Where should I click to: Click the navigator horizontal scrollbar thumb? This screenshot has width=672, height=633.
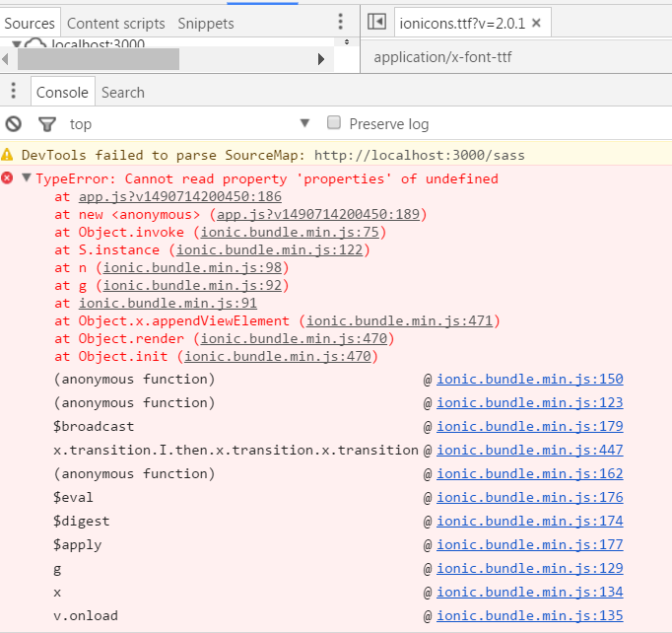[99, 59]
